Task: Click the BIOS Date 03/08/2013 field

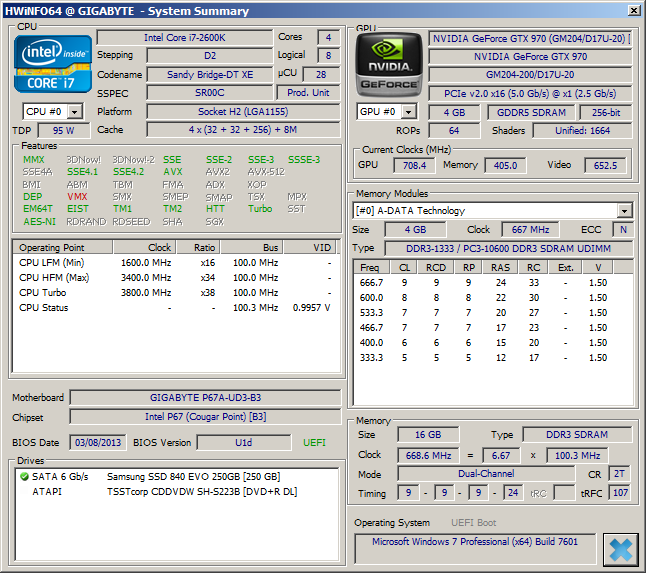Action: click(x=98, y=443)
